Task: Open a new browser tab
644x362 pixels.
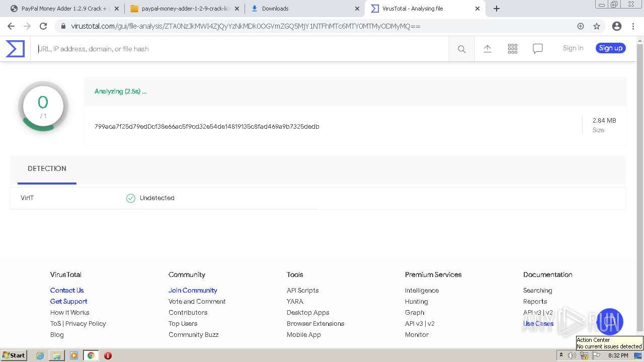Action: [x=497, y=9]
